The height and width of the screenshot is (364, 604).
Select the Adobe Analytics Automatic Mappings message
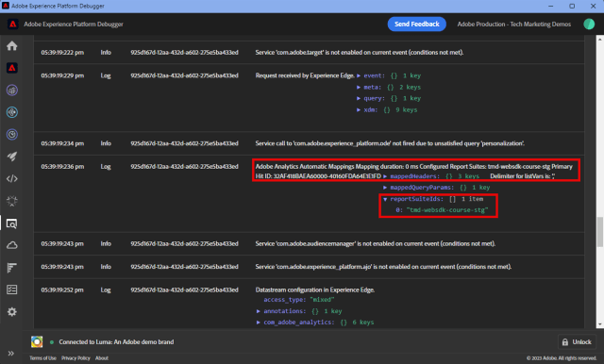tap(414, 172)
